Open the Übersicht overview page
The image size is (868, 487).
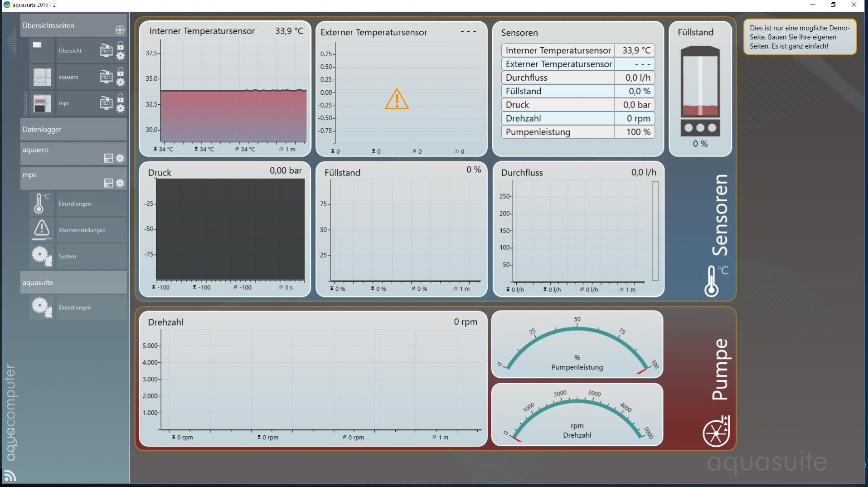[x=70, y=51]
